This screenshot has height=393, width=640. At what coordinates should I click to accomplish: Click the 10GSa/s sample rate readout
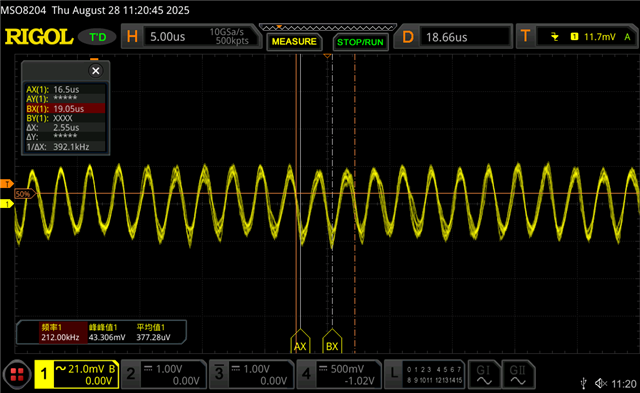coord(227,32)
